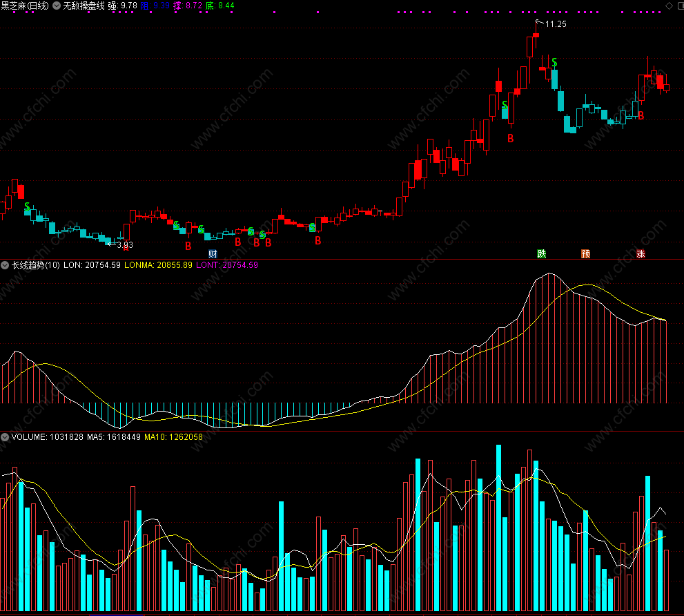This screenshot has width=684, height=616.
Task: Click the blue 阻: 9.39 value
Action: tap(155, 6)
